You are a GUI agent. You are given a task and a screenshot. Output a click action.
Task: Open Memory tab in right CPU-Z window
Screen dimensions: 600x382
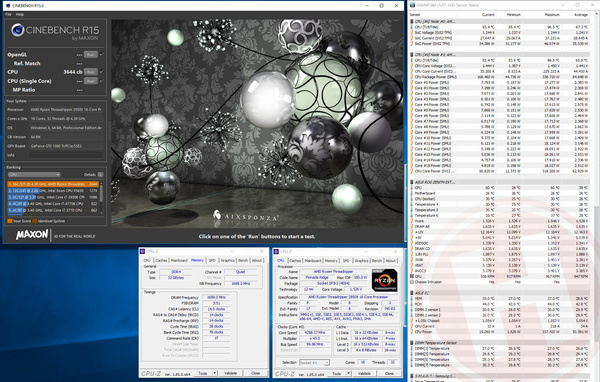(331, 260)
